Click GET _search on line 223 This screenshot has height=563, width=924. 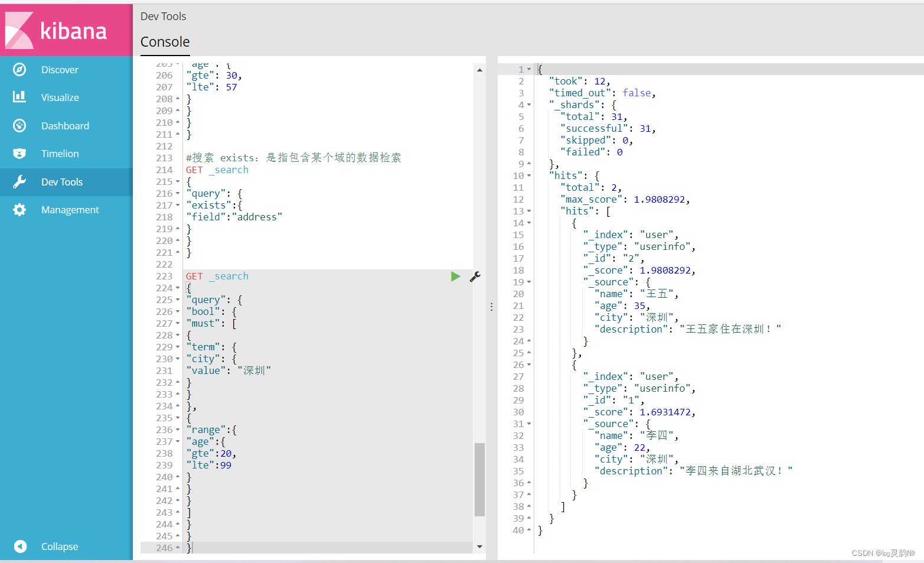(217, 276)
